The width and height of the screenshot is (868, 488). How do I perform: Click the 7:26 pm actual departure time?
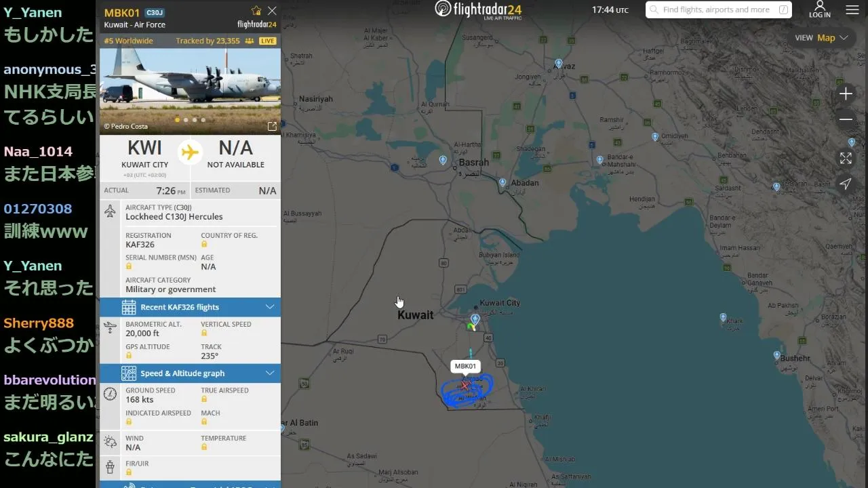point(171,191)
